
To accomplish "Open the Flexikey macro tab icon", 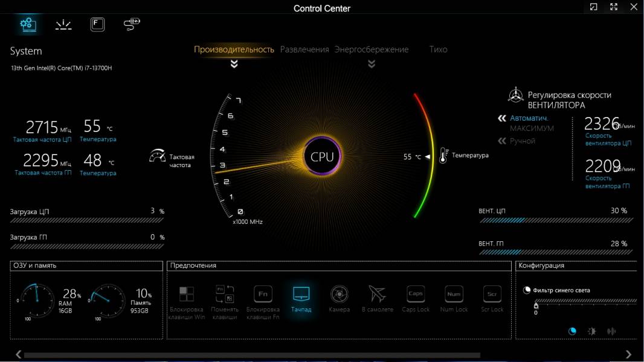I will point(97,24).
